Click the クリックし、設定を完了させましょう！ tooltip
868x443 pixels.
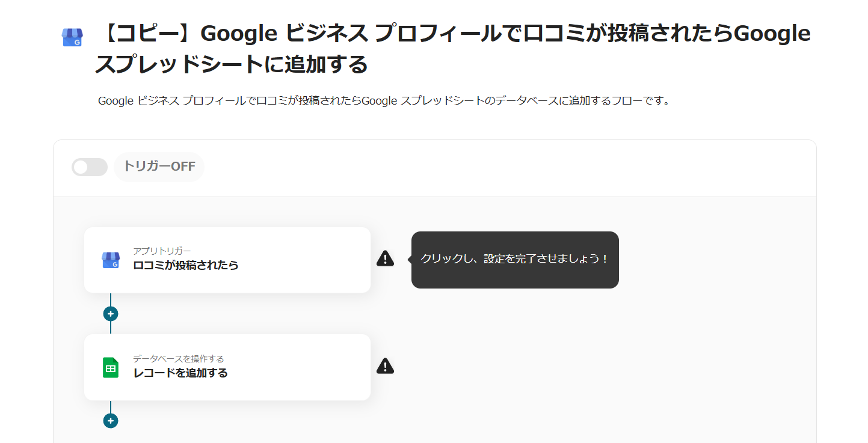click(x=515, y=259)
